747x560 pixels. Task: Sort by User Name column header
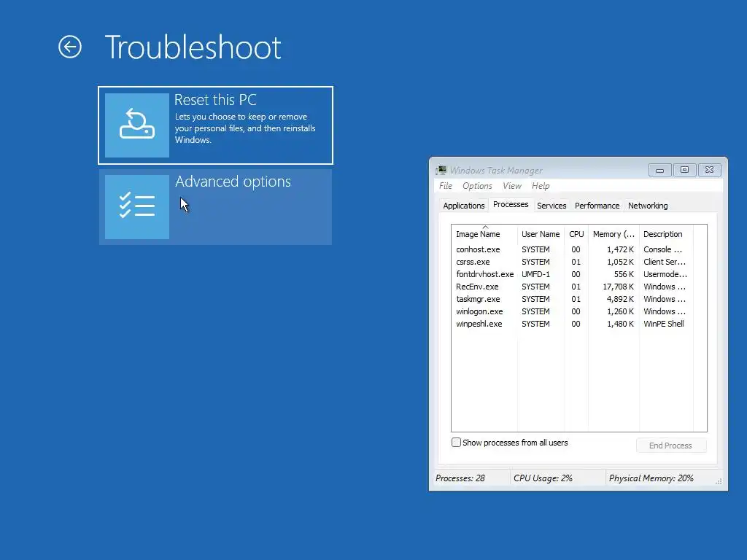[x=541, y=234]
